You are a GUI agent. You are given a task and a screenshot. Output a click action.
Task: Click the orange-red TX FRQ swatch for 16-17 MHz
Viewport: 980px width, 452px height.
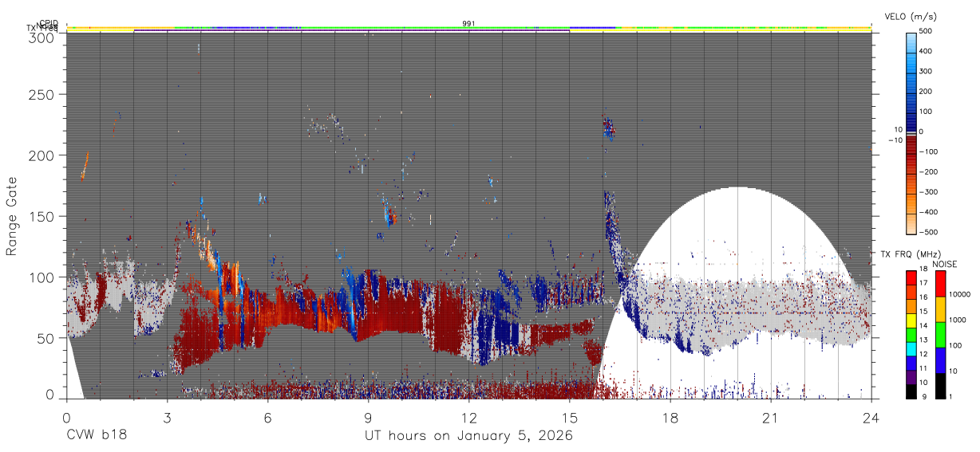pos(911,291)
